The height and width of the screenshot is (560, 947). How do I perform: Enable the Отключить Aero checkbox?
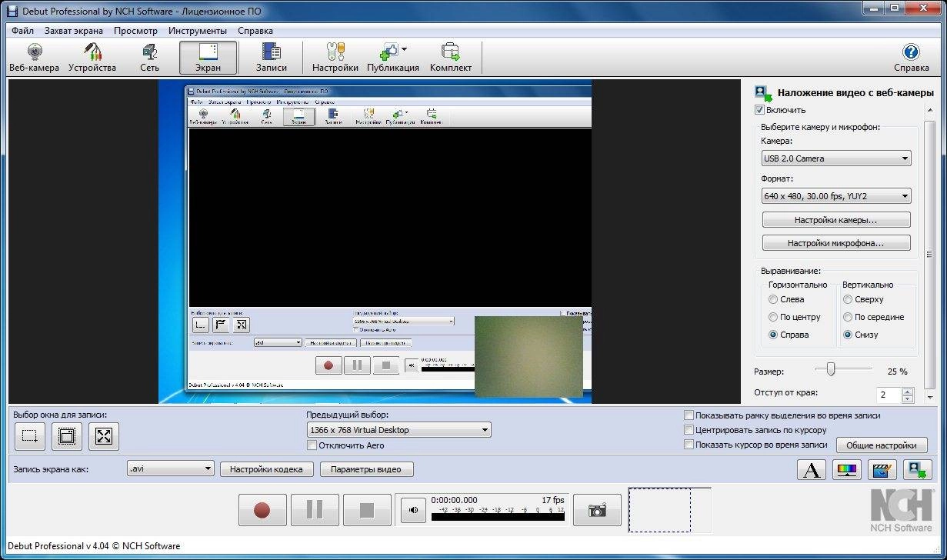pyautogui.click(x=312, y=445)
